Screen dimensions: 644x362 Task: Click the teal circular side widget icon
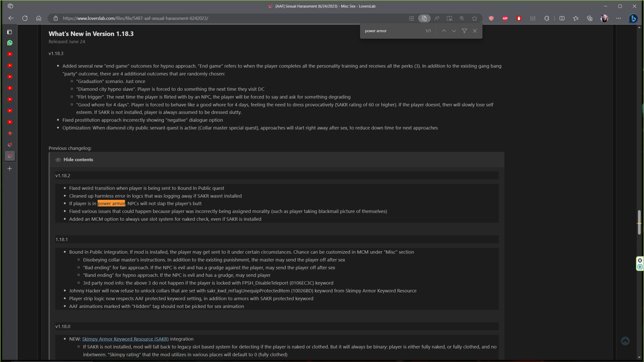tap(640, 267)
